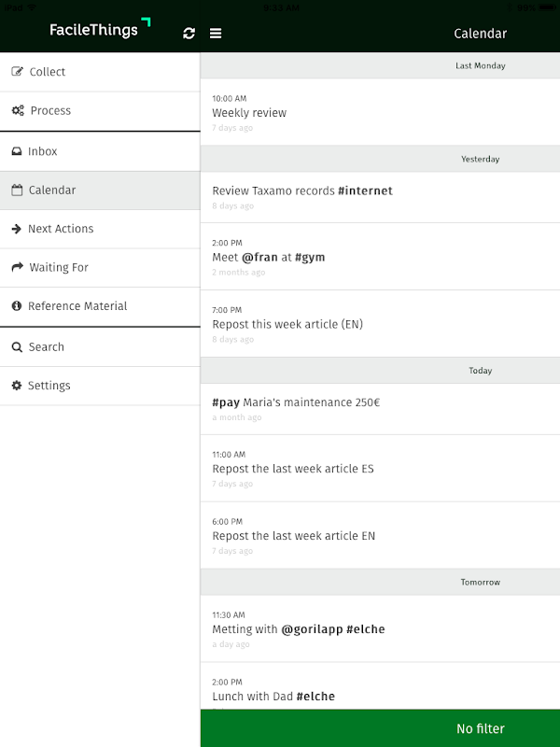Tap the @fran contact tag
This screenshot has height=747, width=560.
[x=259, y=258]
